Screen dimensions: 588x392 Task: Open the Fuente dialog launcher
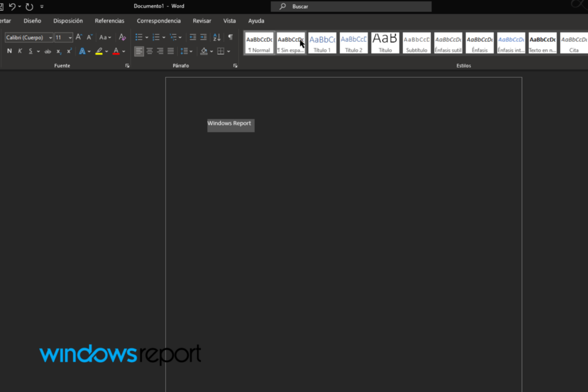127,66
